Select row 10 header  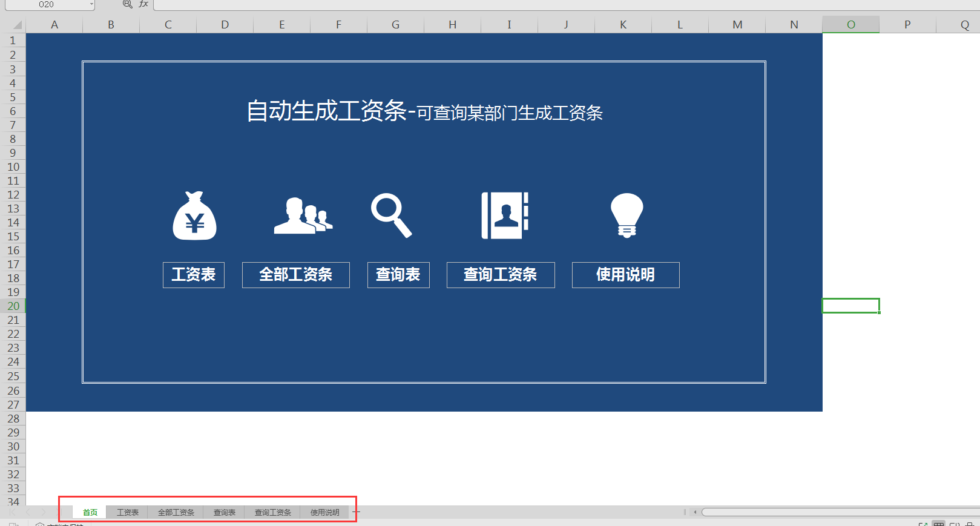[13, 166]
